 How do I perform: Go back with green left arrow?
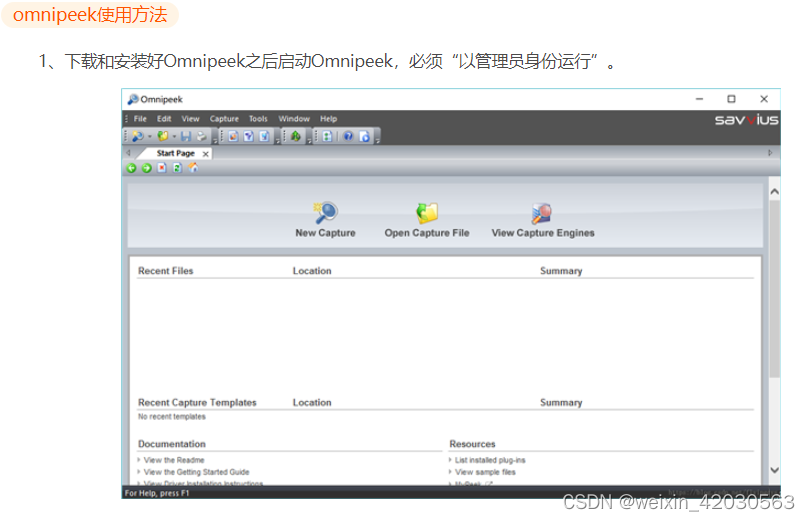131,168
